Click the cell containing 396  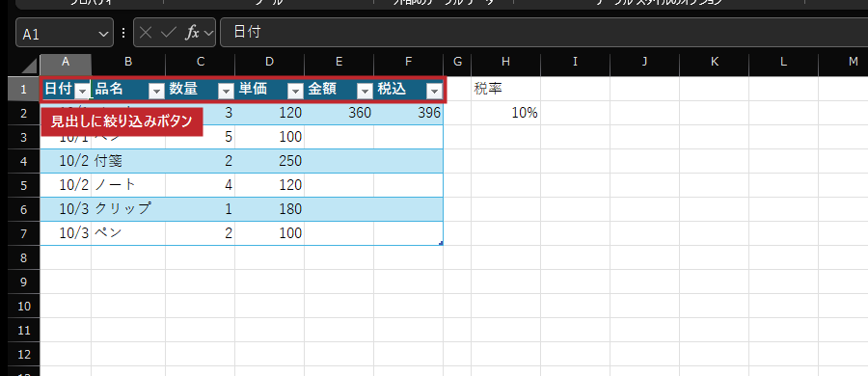409,113
